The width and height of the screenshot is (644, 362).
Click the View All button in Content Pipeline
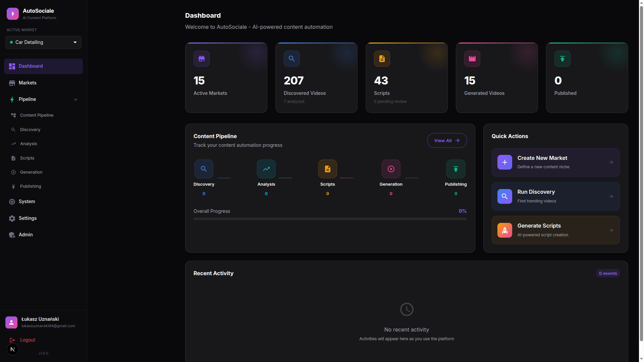click(447, 140)
